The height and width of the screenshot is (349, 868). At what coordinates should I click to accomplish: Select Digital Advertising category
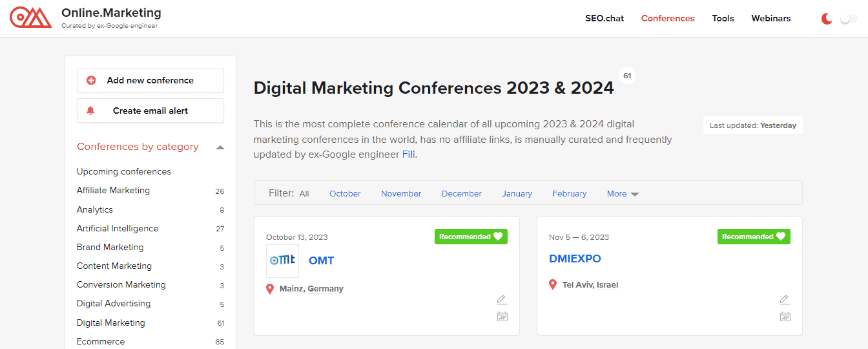pos(114,304)
